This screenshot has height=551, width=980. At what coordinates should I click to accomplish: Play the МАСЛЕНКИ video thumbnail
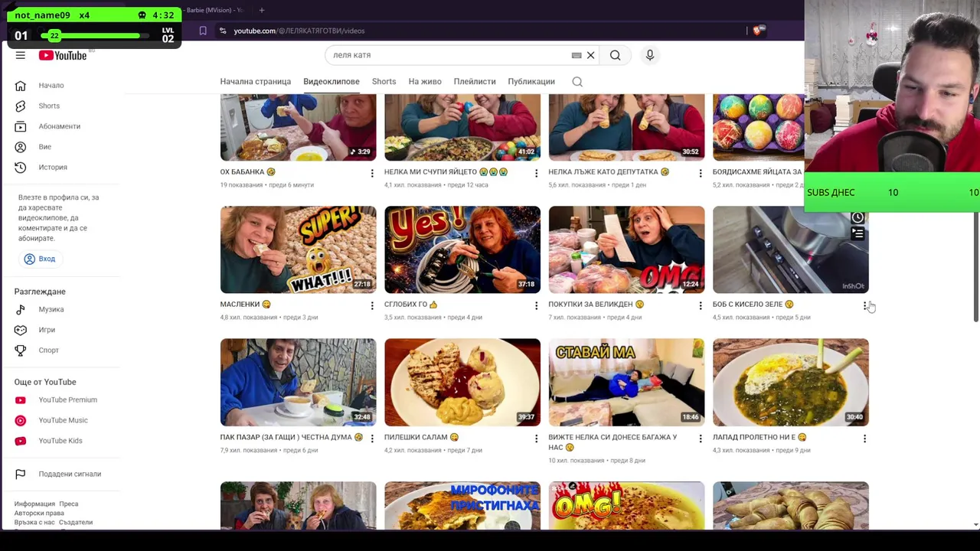298,249
